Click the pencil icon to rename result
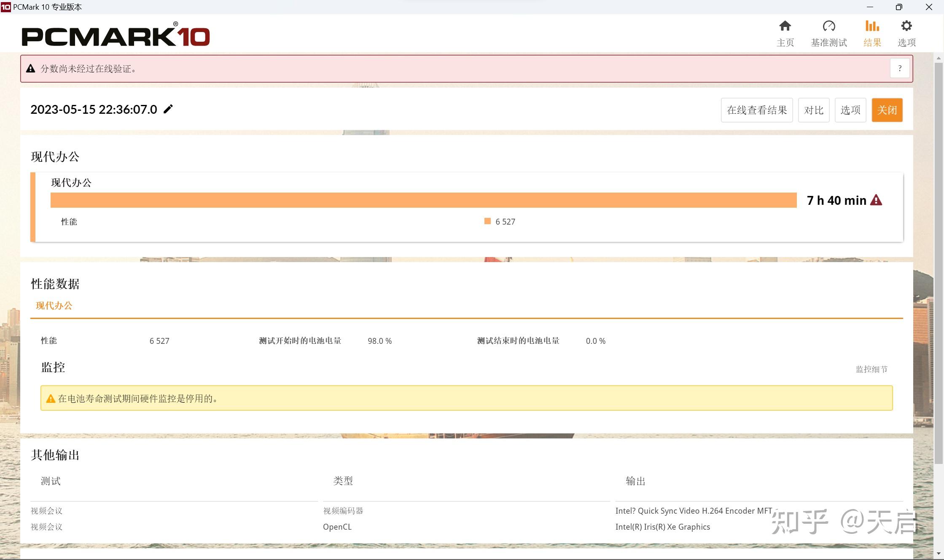The height and width of the screenshot is (560, 944). click(168, 109)
